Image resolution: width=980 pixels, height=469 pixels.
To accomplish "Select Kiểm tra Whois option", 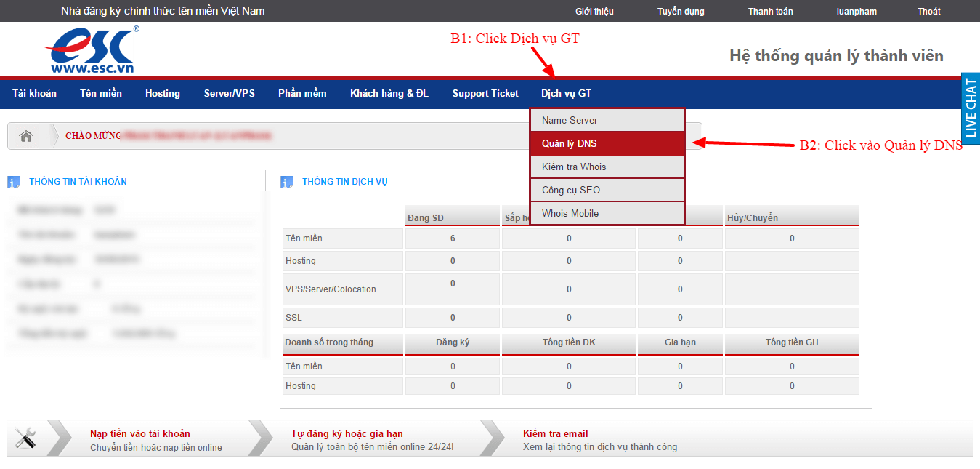I will [x=607, y=167].
